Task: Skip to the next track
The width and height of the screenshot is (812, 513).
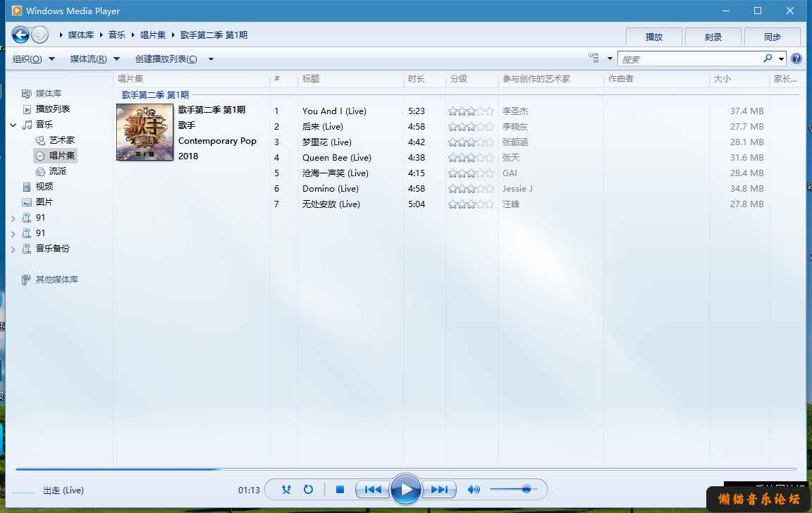Action: click(x=439, y=489)
